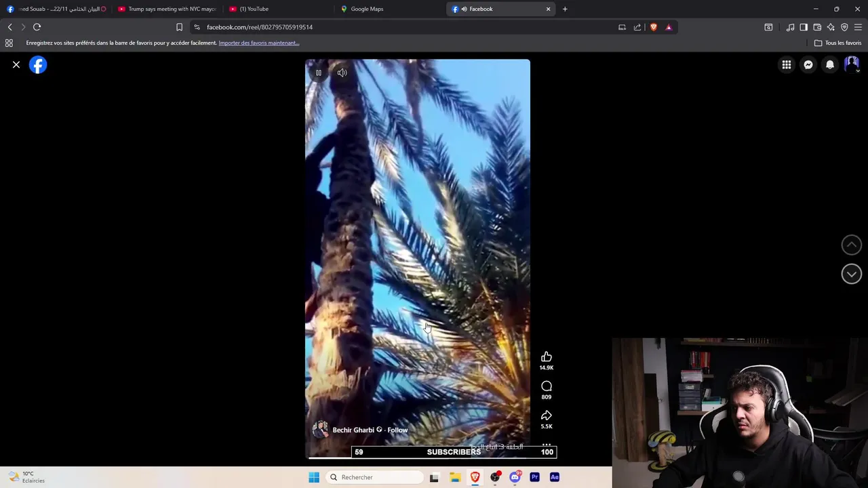Open Messenger from the top bar
Screen dimensions: 868x488
pyautogui.click(x=808, y=65)
